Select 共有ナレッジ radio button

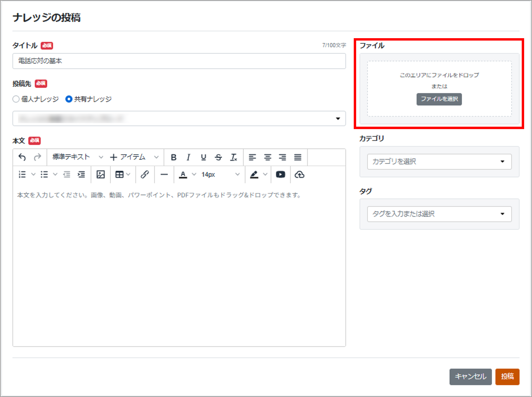coord(69,99)
